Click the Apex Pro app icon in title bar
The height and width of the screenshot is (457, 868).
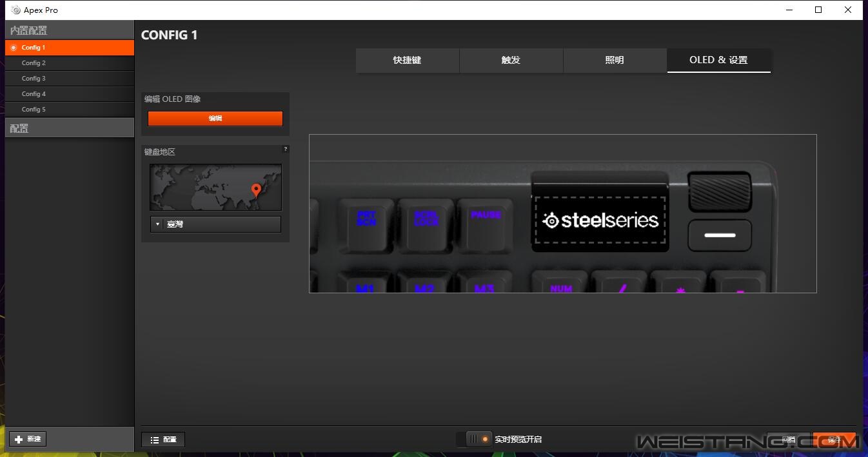coord(16,10)
